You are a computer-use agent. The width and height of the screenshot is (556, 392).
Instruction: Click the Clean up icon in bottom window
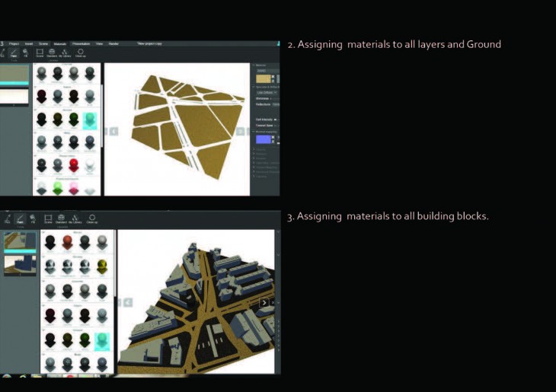pyautogui.click(x=91, y=218)
